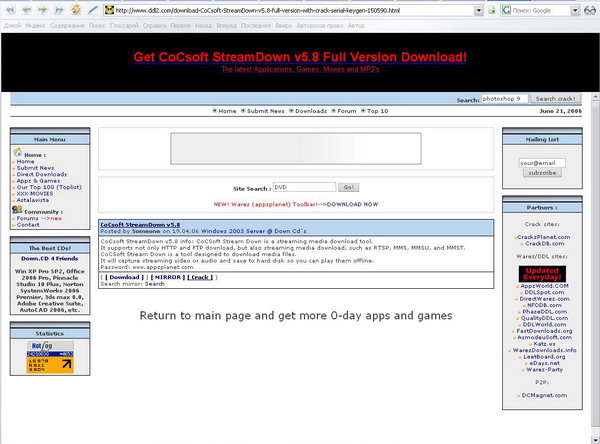The width and height of the screenshot is (600, 444).
Task: Click the [ Download ] link
Action: tap(124, 277)
